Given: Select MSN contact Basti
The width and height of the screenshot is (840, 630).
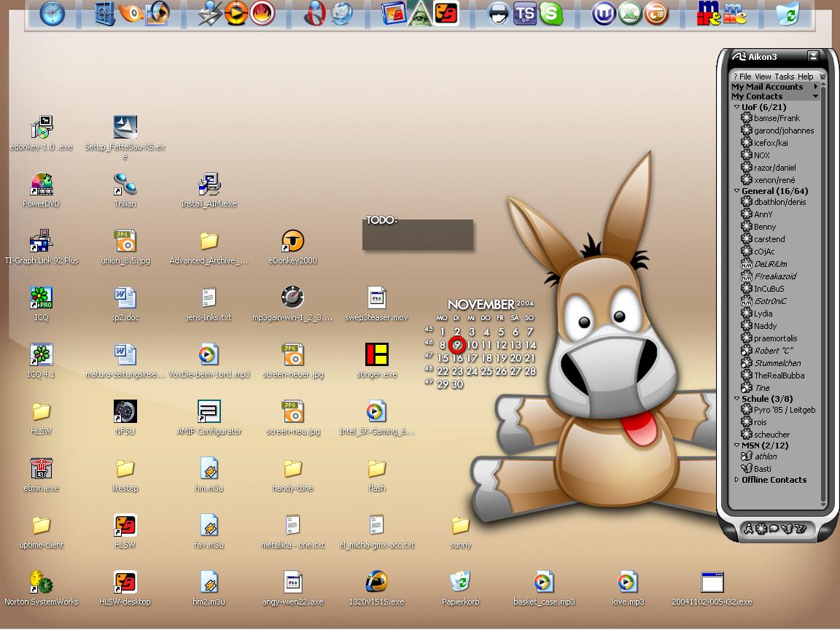Looking at the screenshot, I should click(x=756, y=469).
